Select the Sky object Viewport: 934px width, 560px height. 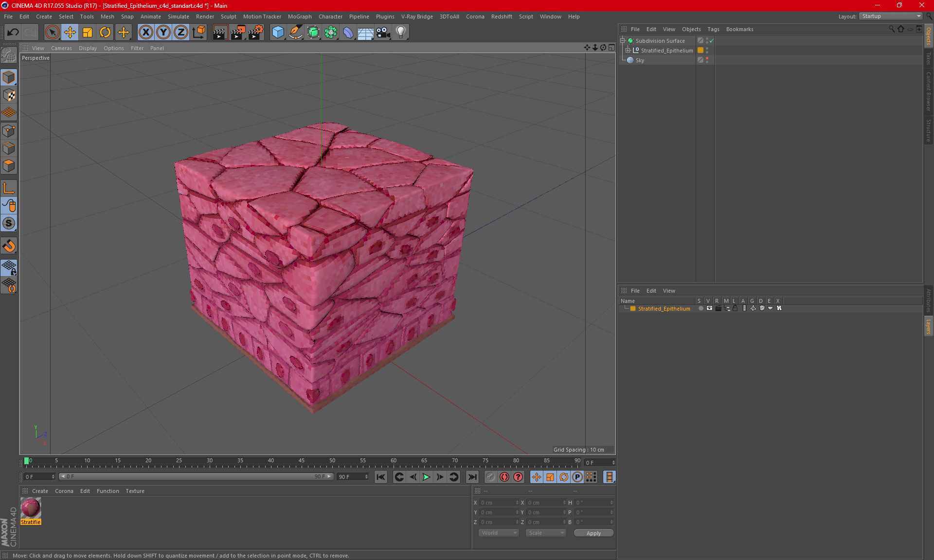pos(640,60)
